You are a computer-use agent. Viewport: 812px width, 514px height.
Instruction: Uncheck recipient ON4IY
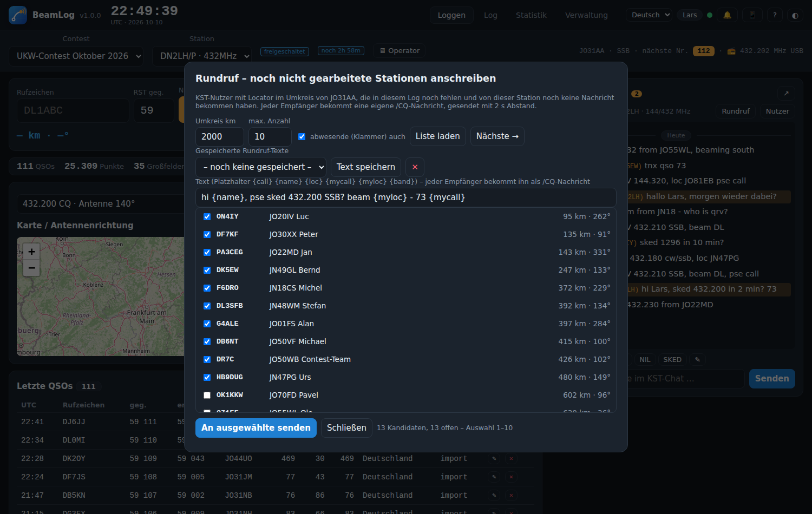click(x=207, y=216)
